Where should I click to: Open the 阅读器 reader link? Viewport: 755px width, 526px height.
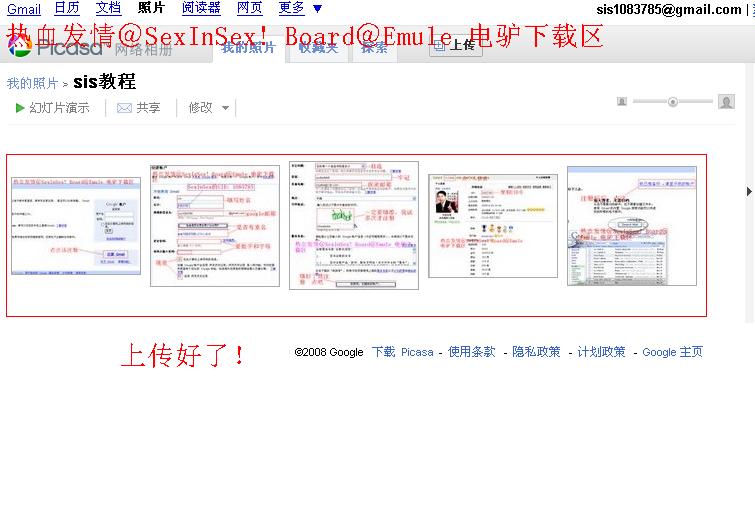201,8
